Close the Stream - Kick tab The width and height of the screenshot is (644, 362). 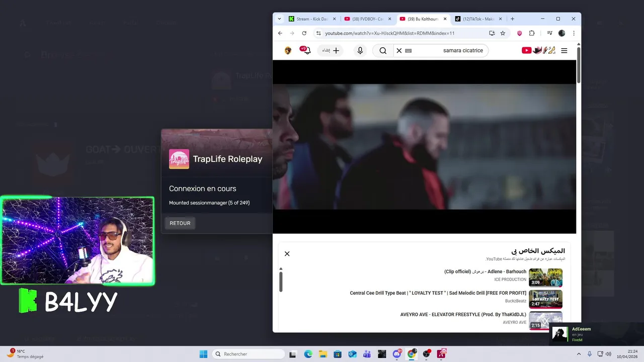(x=334, y=19)
